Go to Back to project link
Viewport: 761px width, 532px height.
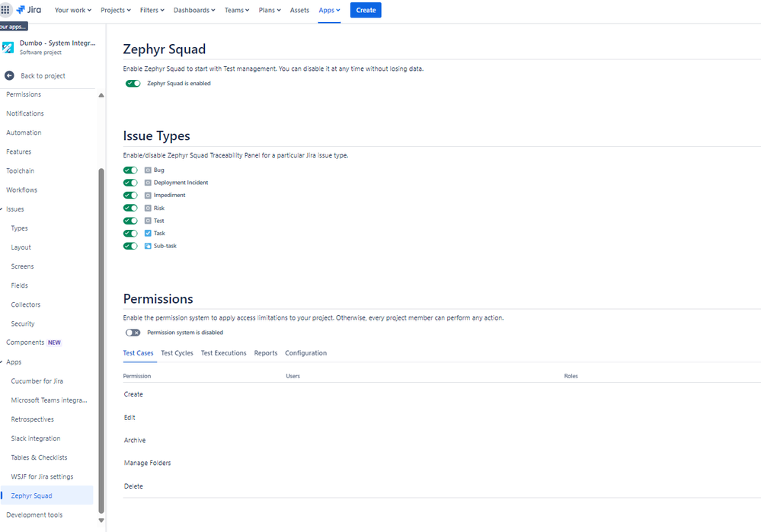click(43, 76)
